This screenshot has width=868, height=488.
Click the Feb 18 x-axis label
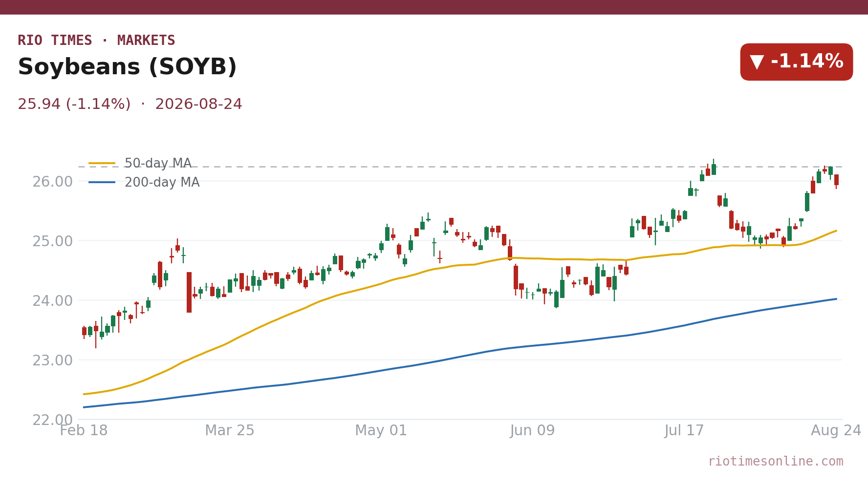pos(84,431)
